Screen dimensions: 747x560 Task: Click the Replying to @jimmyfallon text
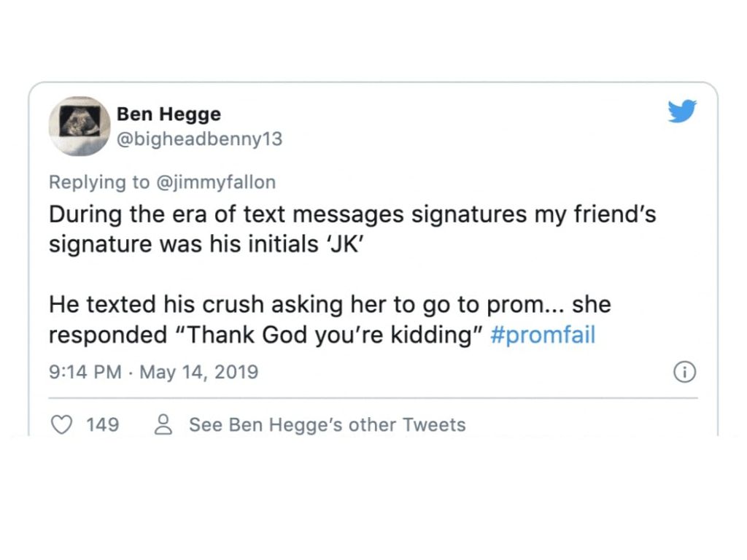162,182
